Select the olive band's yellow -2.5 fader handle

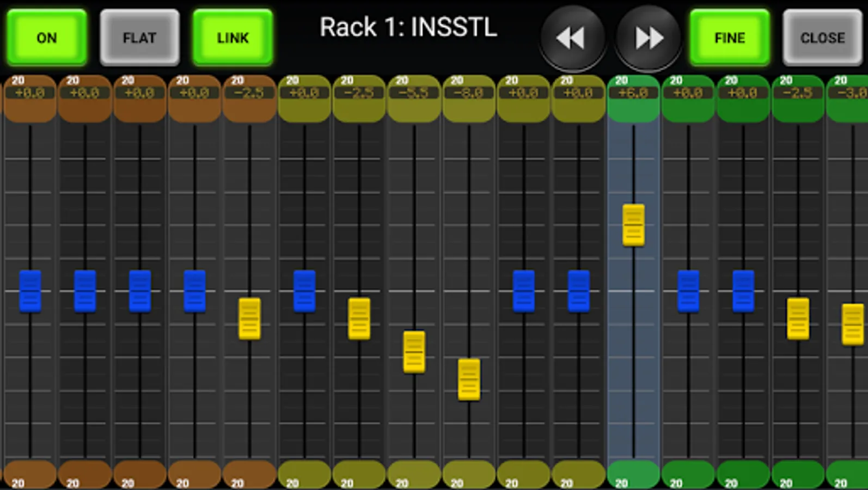(359, 318)
